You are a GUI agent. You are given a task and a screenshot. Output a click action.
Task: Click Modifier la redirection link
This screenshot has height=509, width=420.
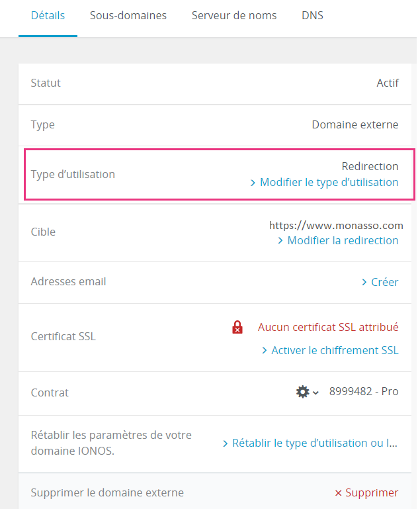tap(343, 240)
